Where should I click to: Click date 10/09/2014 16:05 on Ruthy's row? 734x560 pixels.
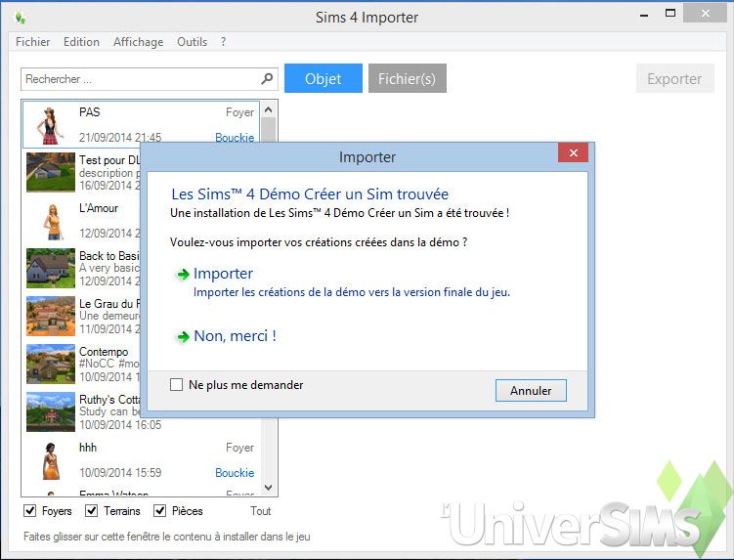(x=120, y=425)
